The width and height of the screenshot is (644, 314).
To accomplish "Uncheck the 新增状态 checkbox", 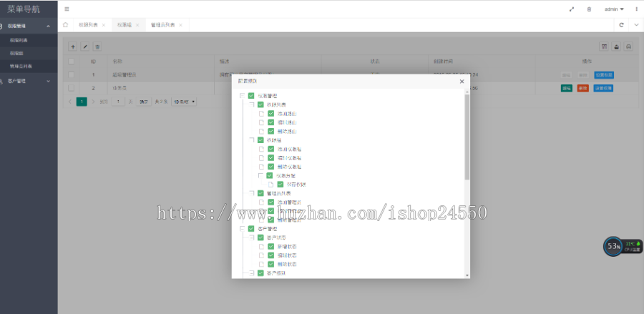I will pos(270,247).
